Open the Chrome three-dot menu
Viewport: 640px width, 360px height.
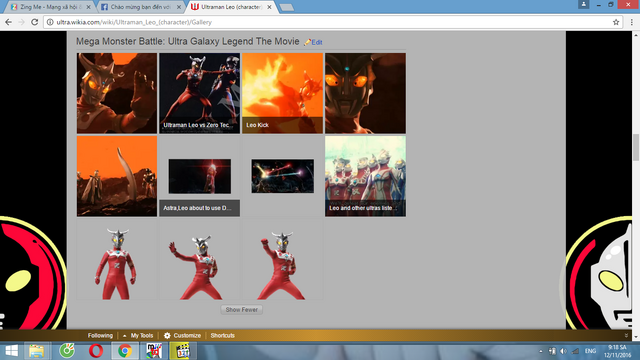tap(631, 22)
